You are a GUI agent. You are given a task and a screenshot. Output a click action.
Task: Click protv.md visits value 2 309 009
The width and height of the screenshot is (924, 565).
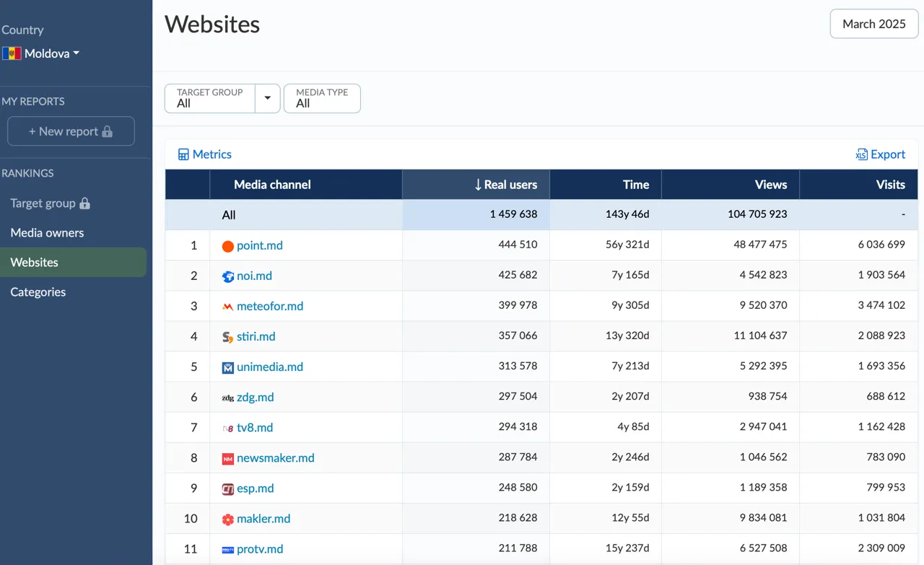coord(881,548)
